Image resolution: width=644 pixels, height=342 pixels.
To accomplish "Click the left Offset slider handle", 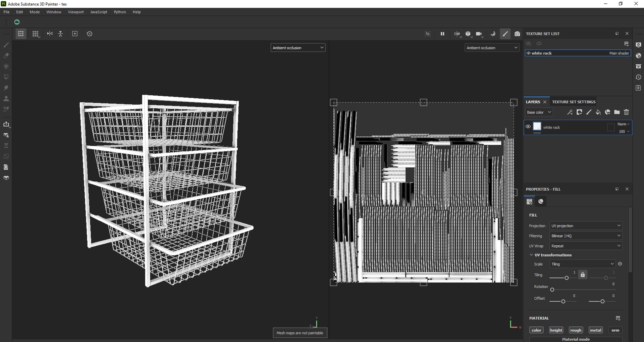I will tap(563, 301).
